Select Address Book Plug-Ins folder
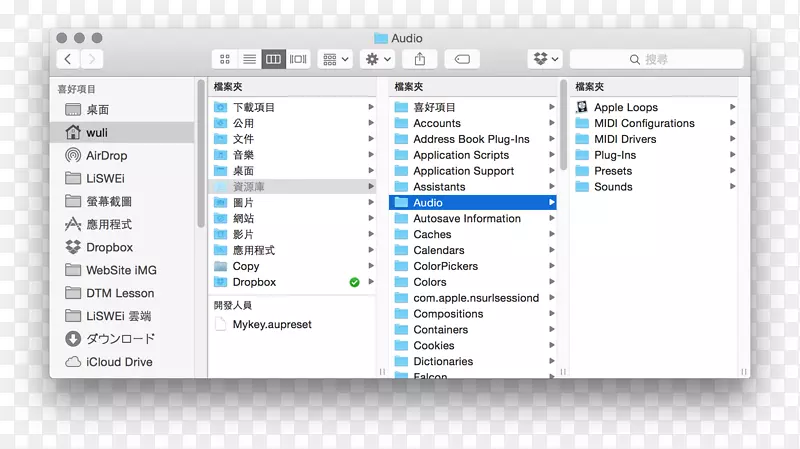The image size is (800, 449). tap(472, 139)
